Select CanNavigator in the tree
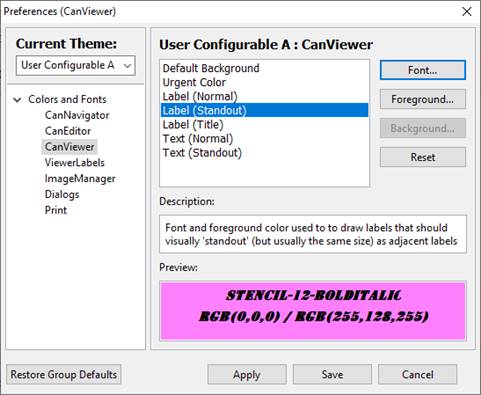The image size is (481, 395). 77,115
